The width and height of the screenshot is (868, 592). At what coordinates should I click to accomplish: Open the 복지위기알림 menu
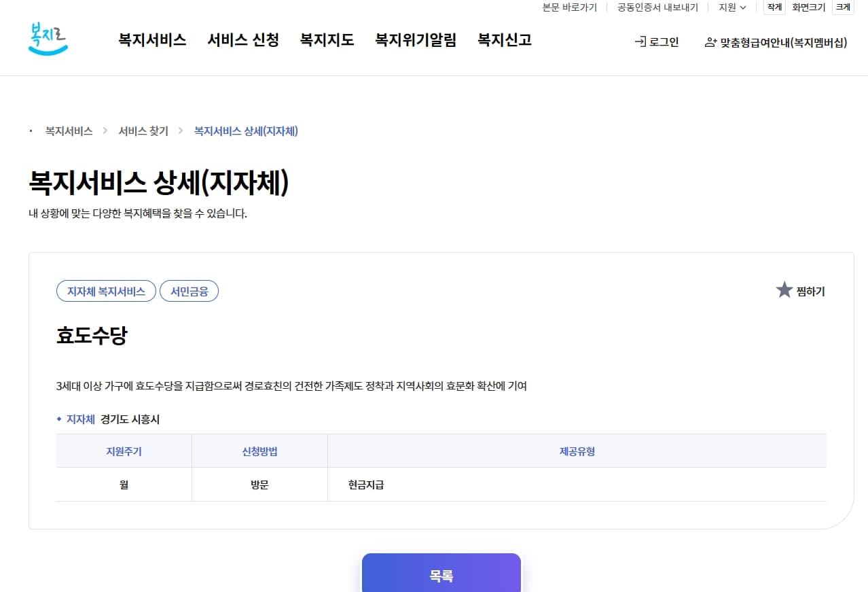pyautogui.click(x=415, y=40)
